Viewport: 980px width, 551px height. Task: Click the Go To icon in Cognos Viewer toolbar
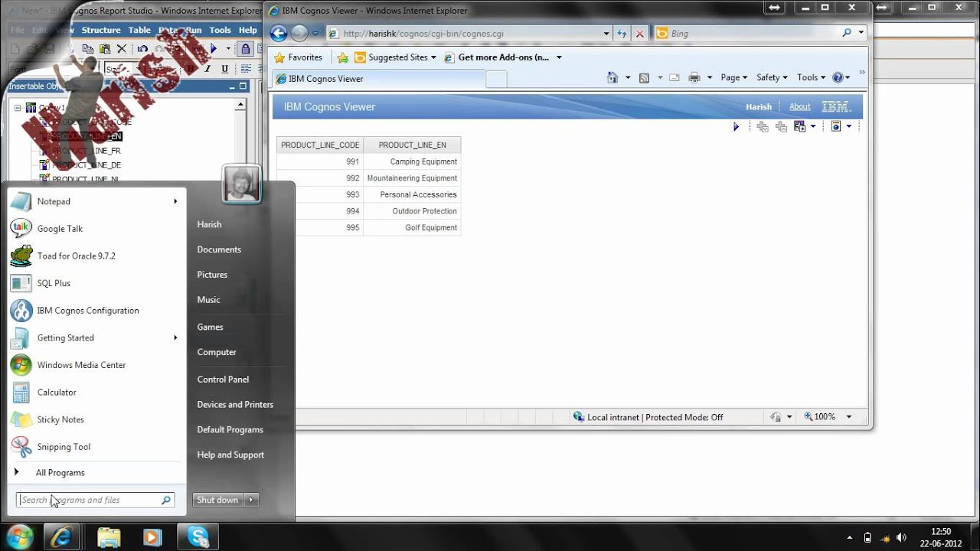click(x=800, y=127)
